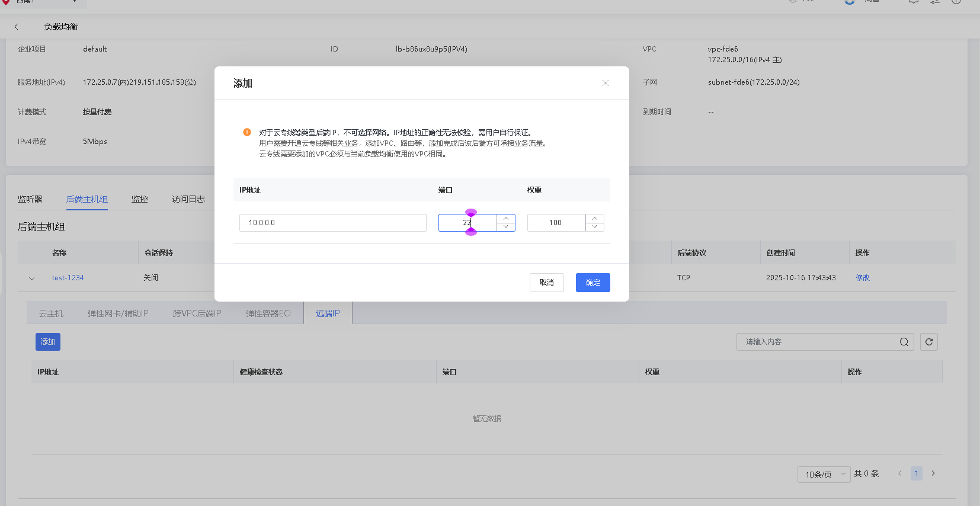Screen dimensions: 980x506
Task: Increase the 端口 value with up arrow
Action: (x=506, y=219)
